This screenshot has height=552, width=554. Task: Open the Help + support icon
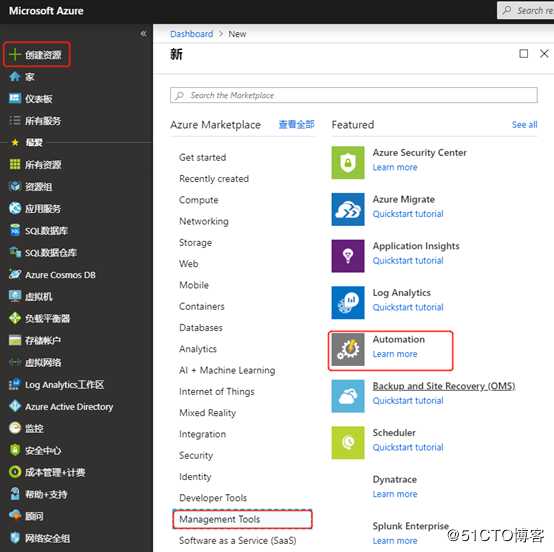15,494
